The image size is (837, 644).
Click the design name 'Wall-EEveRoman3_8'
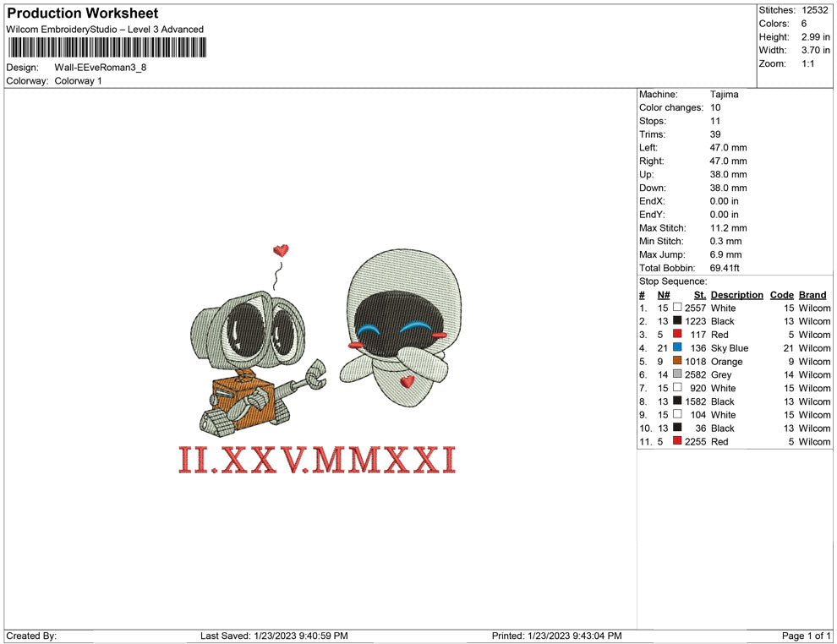point(101,68)
